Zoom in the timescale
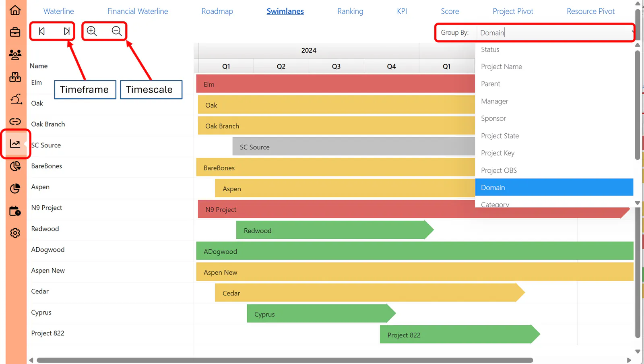The height and width of the screenshot is (364, 644). [x=92, y=31]
